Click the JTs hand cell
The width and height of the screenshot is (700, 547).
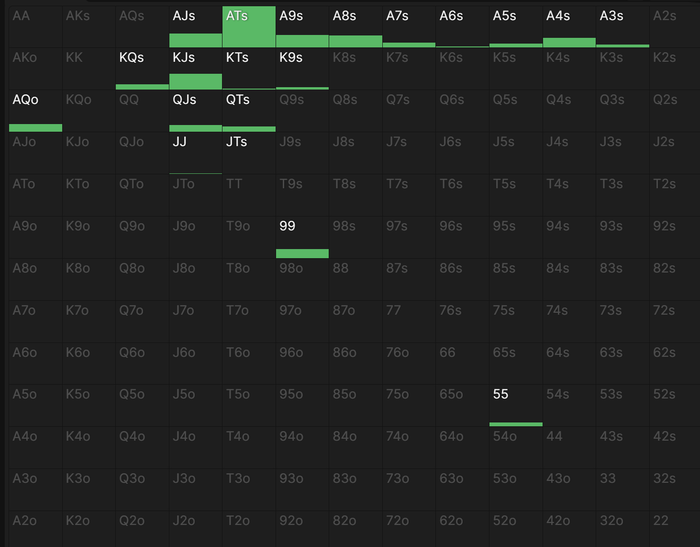(249, 153)
